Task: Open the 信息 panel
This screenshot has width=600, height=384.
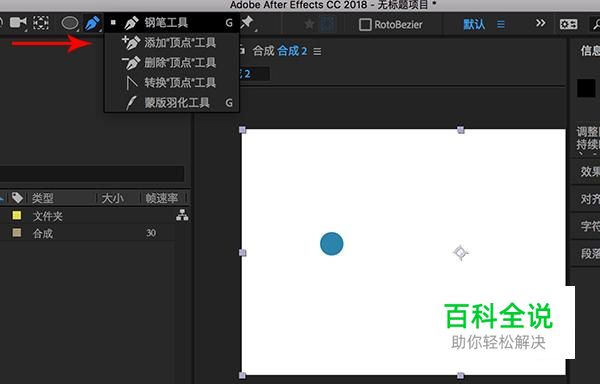Action: coord(590,50)
